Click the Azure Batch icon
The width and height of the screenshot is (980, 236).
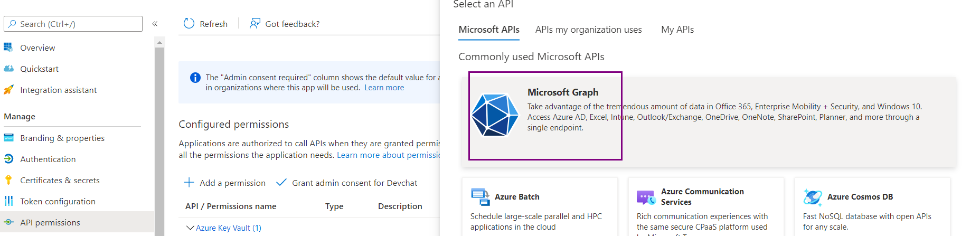[x=480, y=196]
